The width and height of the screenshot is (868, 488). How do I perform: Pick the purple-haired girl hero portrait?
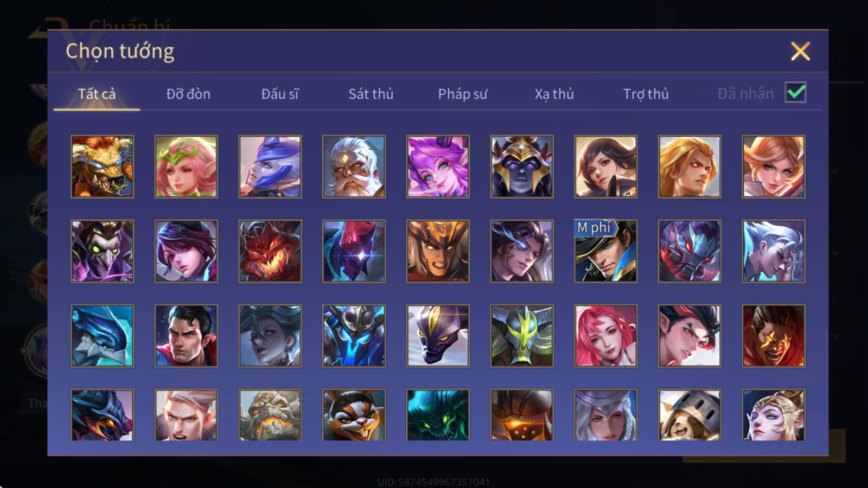tap(438, 166)
